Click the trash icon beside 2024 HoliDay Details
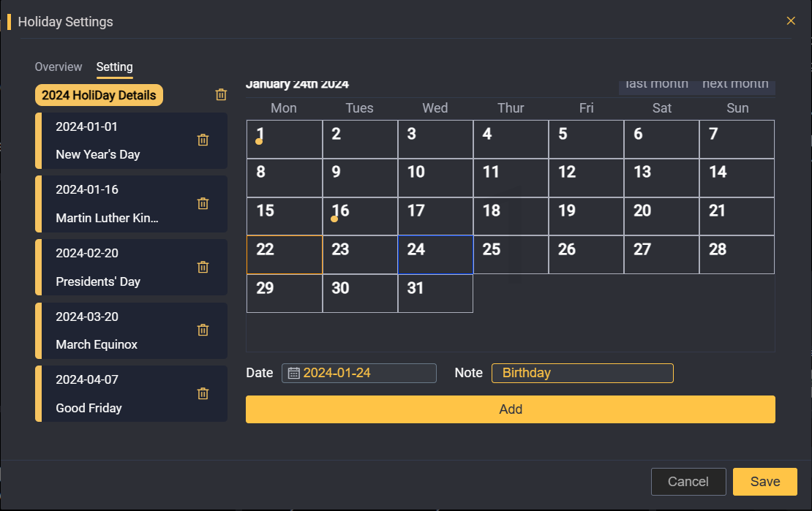Image resolution: width=812 pixels, height=511 pixels. 221,95
